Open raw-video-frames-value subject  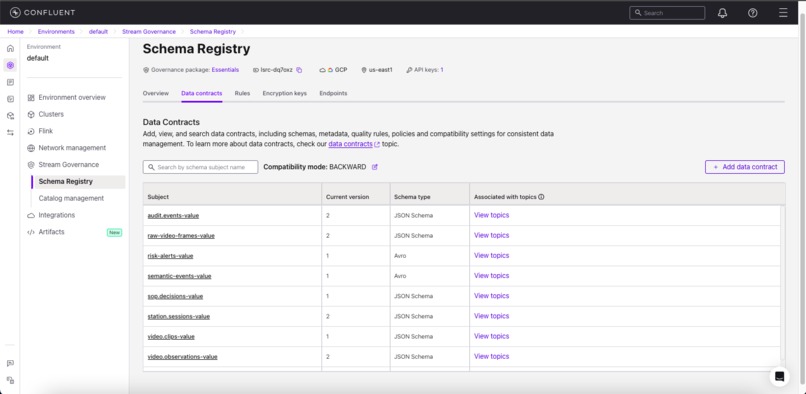pyautogui.click(x=181, y=236)
